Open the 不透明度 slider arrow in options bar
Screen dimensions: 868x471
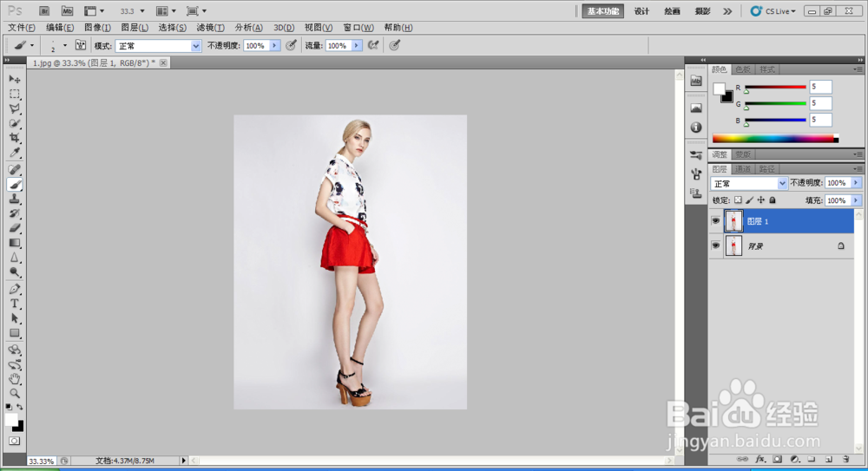[x=274, y=45]
